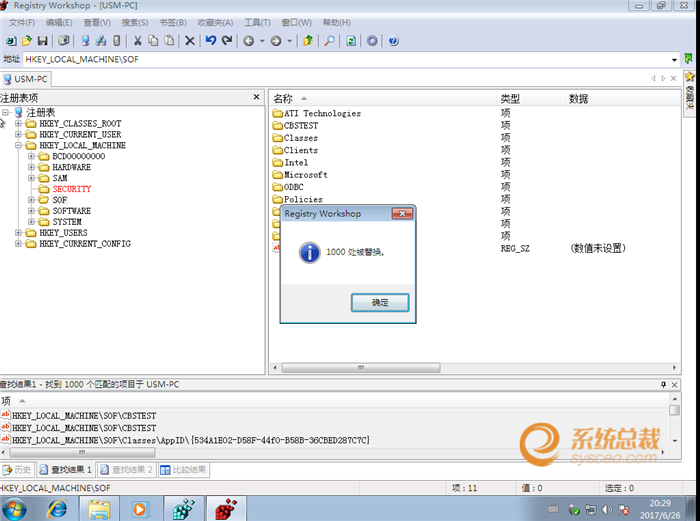Viewport: 700px width, 521px height.
Task: Select the red SECURITY tree key
Action: pos(72,189)
